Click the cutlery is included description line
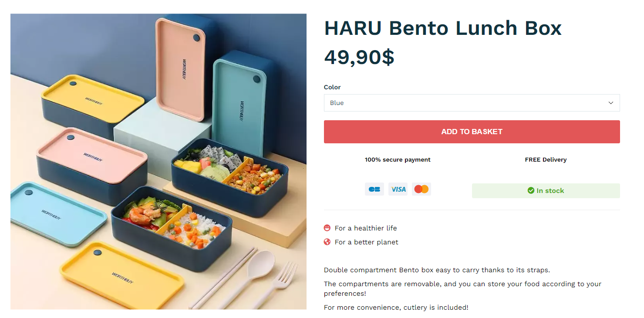644x318 pixels. click(396, 308)
